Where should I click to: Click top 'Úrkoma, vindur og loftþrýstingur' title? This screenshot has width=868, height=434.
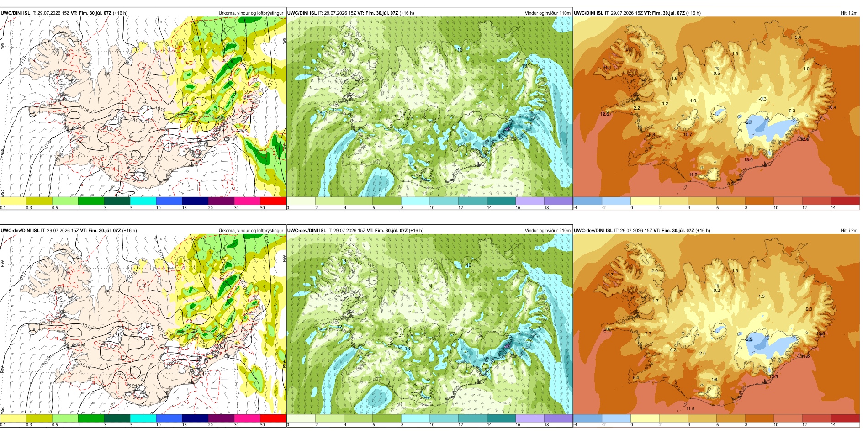(251, 13)
